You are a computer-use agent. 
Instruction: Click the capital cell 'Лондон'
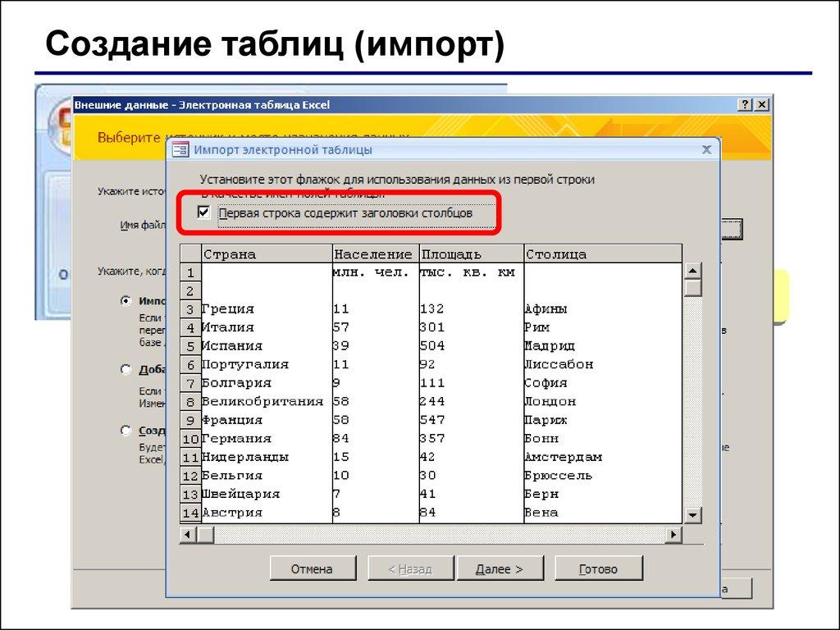pyautogui.click(x=603, y=401)
